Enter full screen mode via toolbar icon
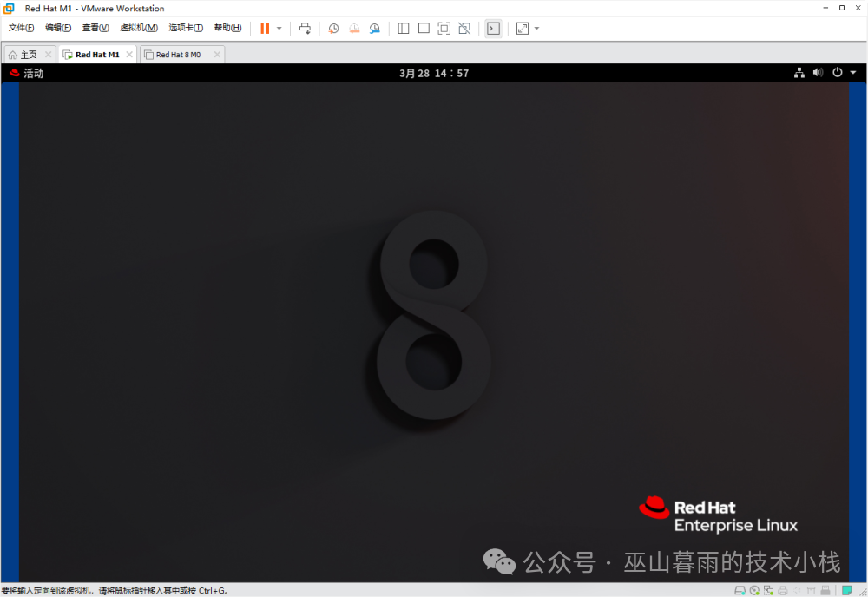This screenshot has height=597, width=868. (523, 28)
